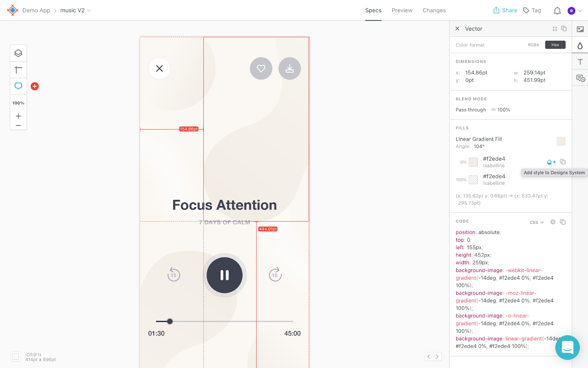Open notifications bell
The image size is (588, 368).
click(557, 11)
